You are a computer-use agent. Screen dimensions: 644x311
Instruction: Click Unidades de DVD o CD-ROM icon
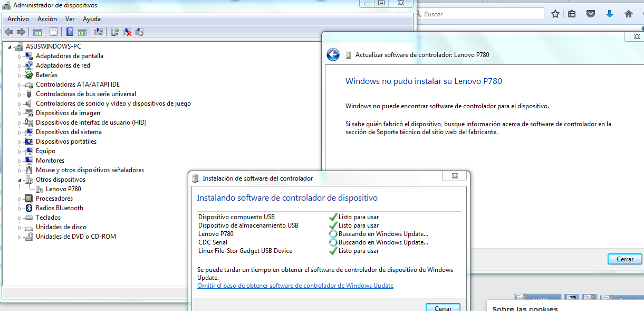click(x=30, y=237)
